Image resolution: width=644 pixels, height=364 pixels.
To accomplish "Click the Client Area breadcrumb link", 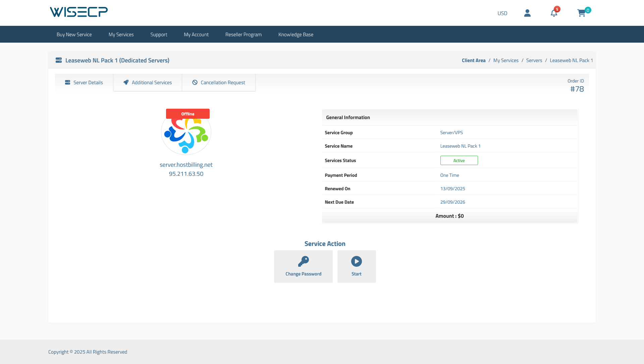I will [474, 60].
